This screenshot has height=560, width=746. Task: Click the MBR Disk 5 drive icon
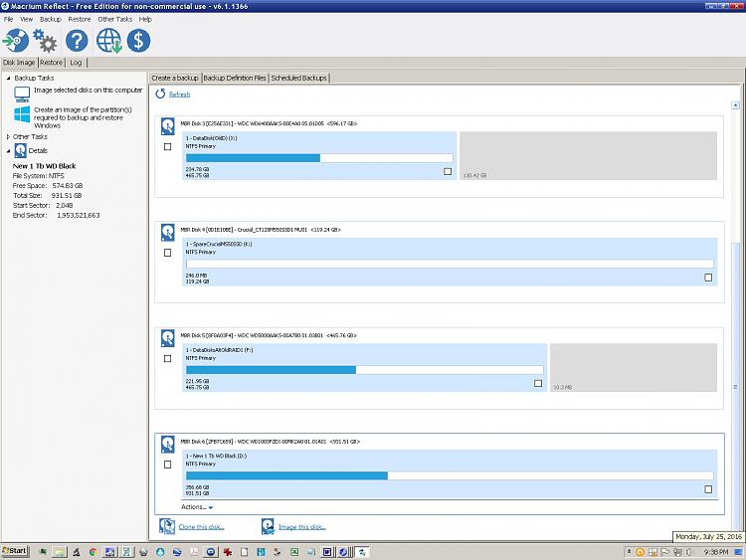tap(167, 338)
